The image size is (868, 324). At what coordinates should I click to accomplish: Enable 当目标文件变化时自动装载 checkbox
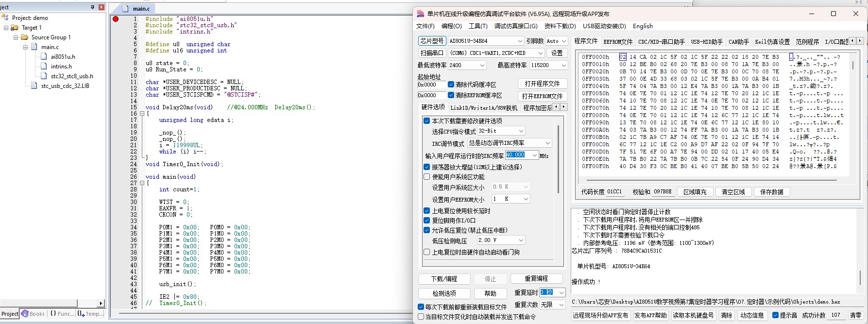coord(421,317)
